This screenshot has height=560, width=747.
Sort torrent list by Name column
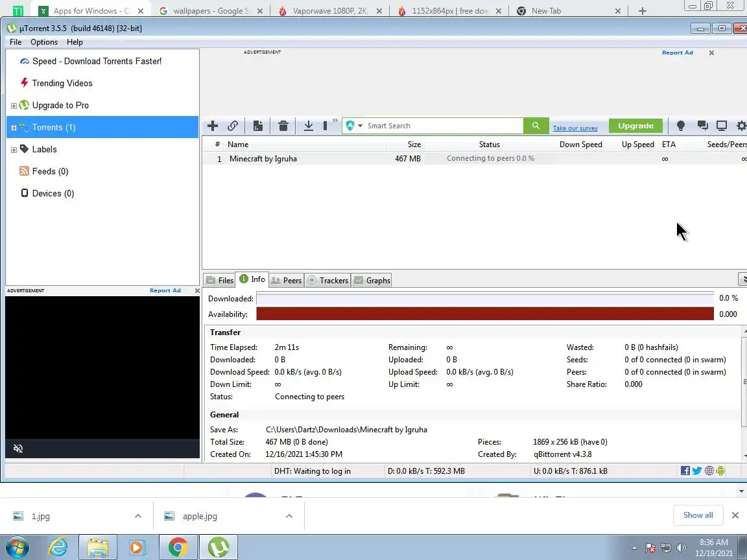pyautogui.click(x=305, y=145)
